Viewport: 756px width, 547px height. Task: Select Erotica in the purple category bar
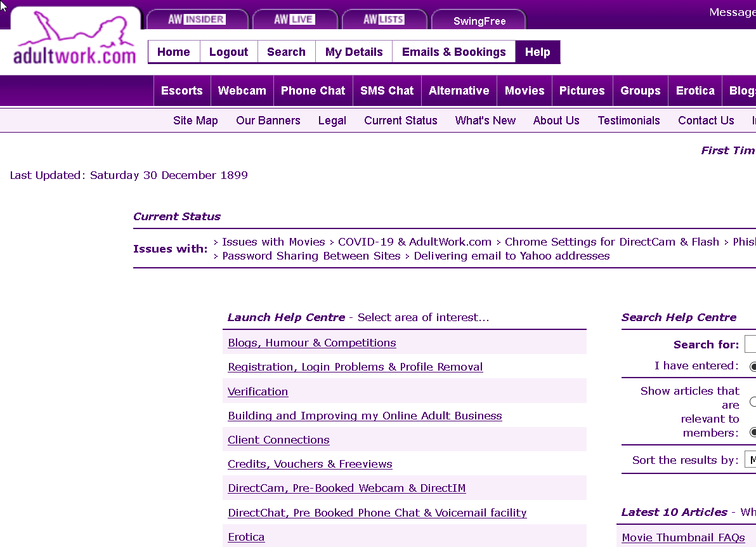pyautogui.click(x=695, y=91)
